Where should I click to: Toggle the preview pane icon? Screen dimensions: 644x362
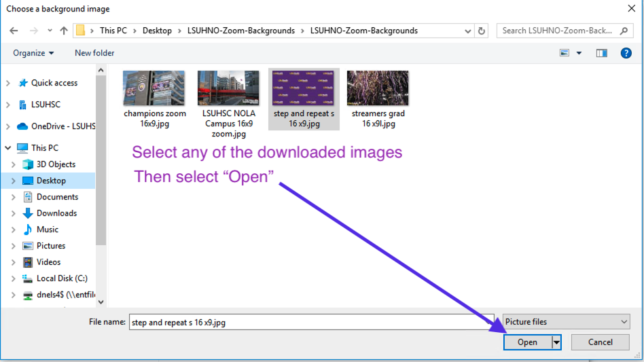coord(601,53)
